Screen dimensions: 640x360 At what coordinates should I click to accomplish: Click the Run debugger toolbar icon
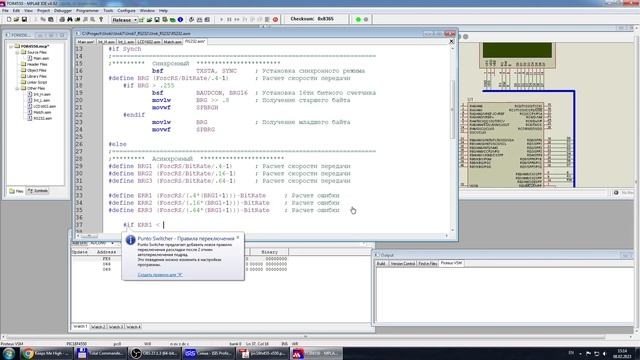(222, 19)
